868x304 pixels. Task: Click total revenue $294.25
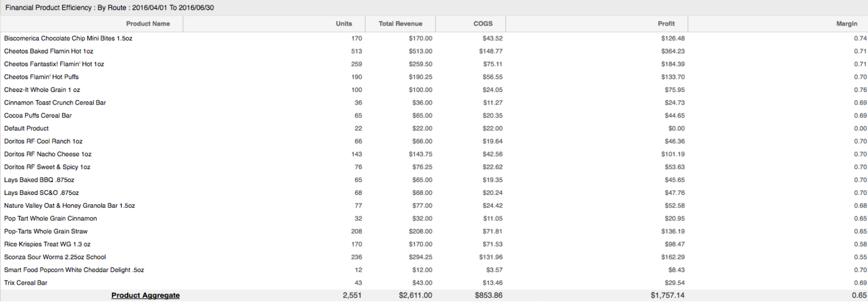(420, 257)
